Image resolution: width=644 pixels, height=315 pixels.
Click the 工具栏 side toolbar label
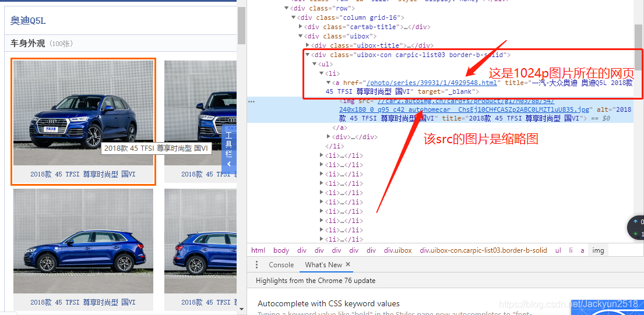click(229, 144)
